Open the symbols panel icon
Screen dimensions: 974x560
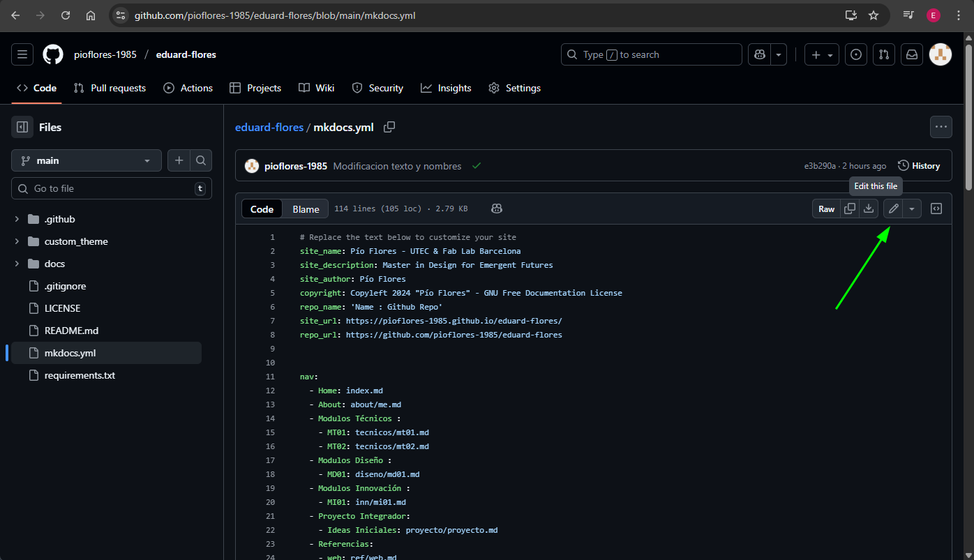click(936, 209)
